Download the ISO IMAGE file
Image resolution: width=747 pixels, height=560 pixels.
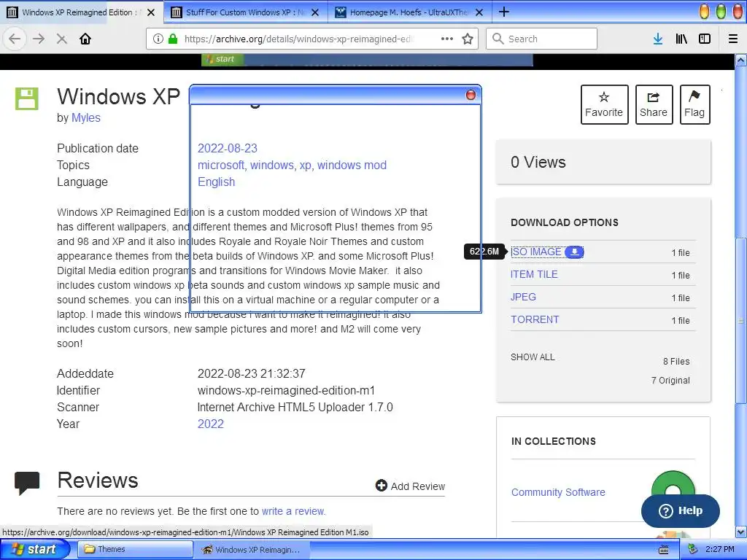point(536,252)
